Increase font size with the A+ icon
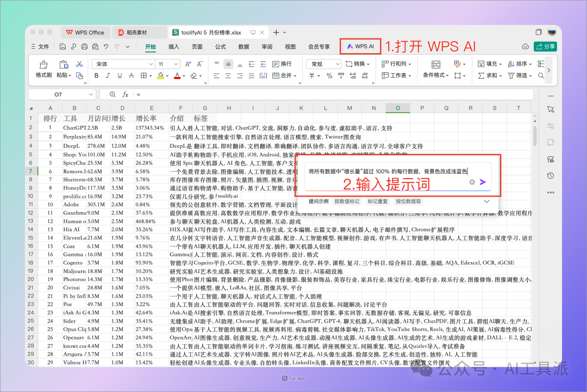The width and height of the screenshot is (587, 392). (188, 64)
